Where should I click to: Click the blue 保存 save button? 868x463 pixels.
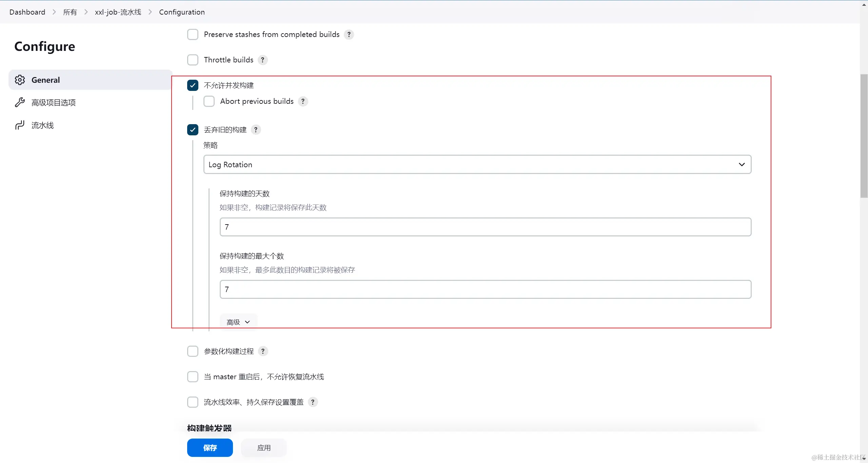click(x=210, y=448)
